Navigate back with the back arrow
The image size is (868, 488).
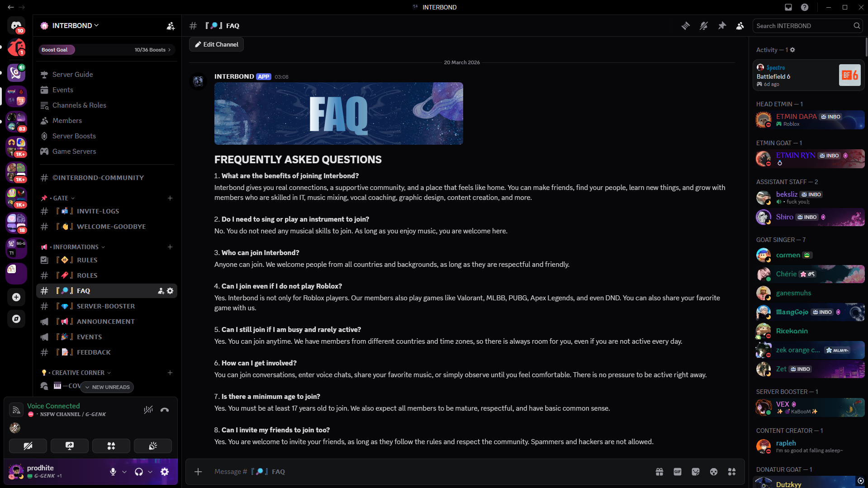click(11, 7)
